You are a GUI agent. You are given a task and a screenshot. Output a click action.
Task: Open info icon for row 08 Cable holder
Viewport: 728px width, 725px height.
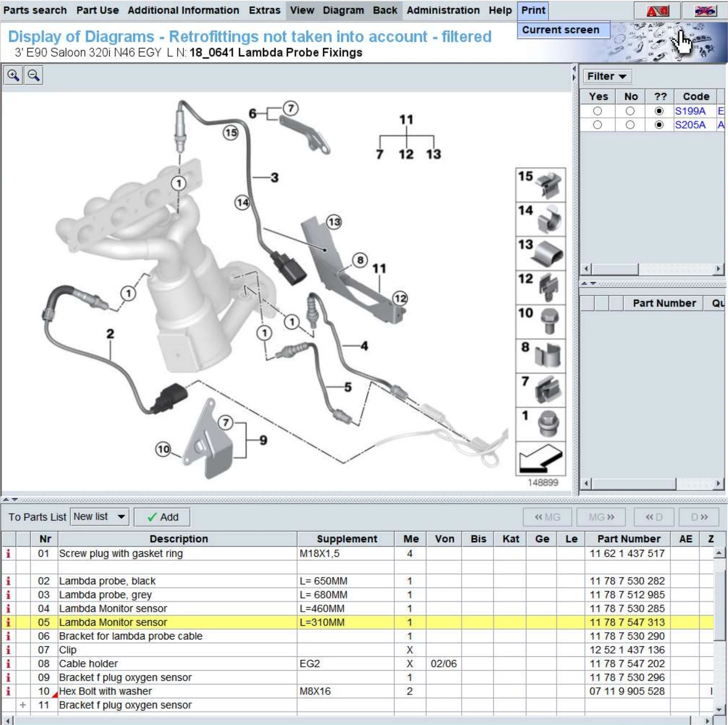tap(8, 664)
